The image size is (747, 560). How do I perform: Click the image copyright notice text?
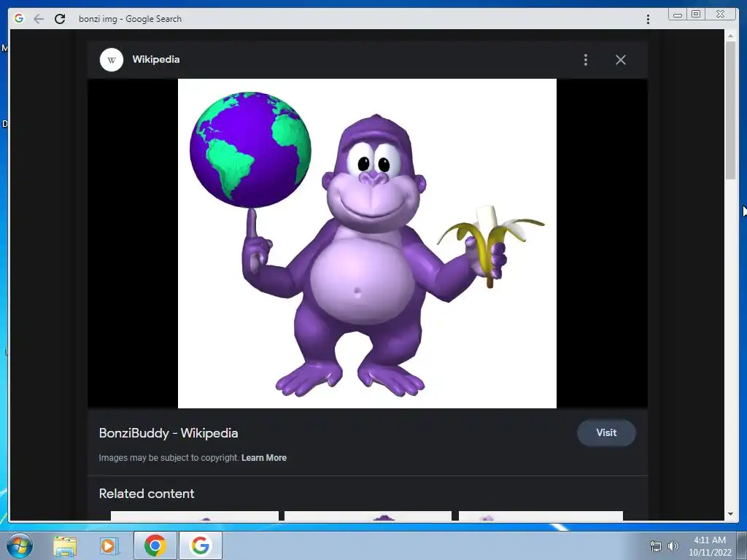pyautogui.click(x=169, y=458)
